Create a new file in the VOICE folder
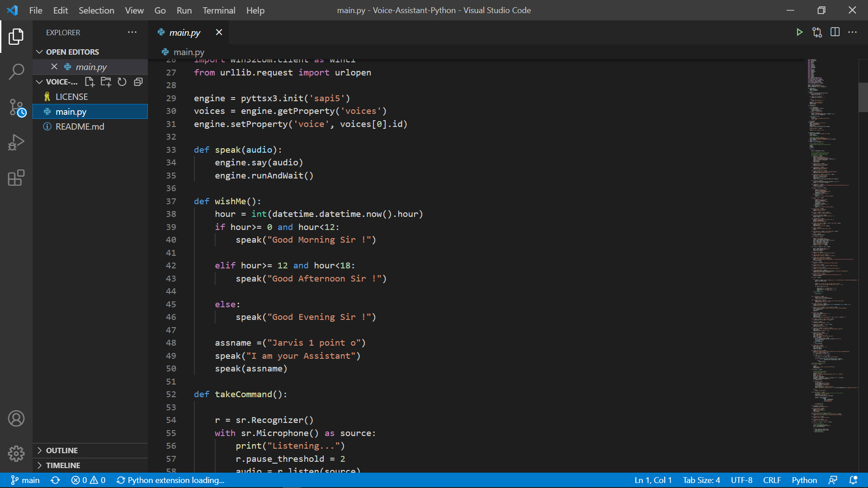 90,82
